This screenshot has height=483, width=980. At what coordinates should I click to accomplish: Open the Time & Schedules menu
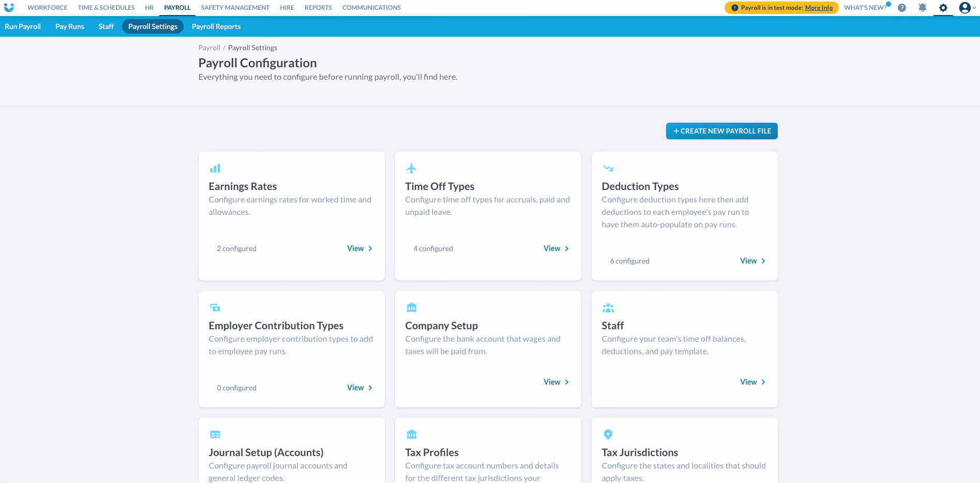[x=106, y=8]
